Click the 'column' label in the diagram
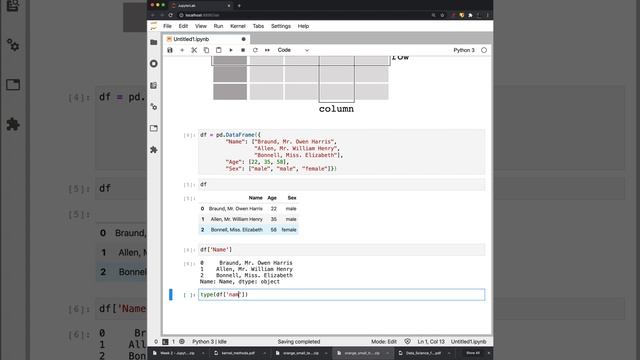 (336, 109)
